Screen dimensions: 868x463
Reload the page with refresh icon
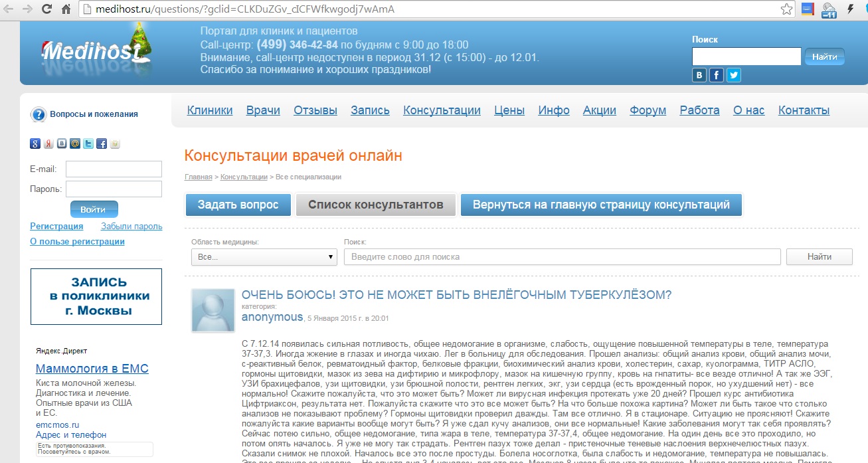coord(46,9)
